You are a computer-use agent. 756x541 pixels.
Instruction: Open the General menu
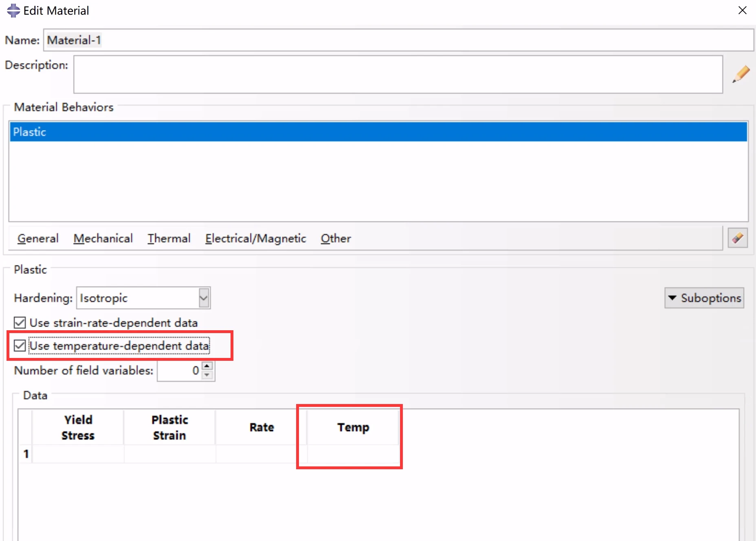click(x=38, y=238)
